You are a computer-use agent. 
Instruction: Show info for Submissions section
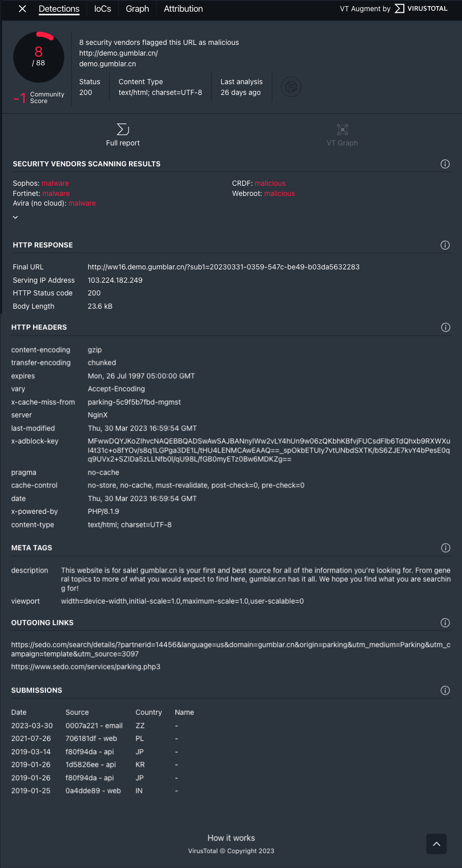(x=445, y=690)
